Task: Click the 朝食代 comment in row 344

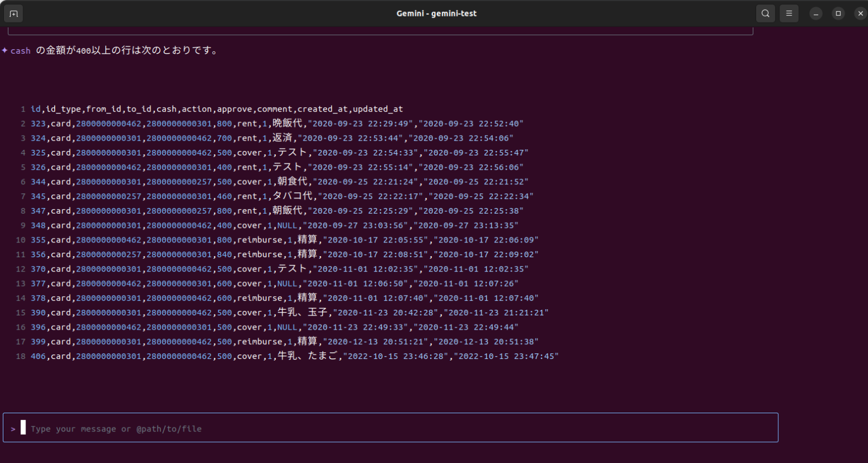Action: tap(292, 181)
